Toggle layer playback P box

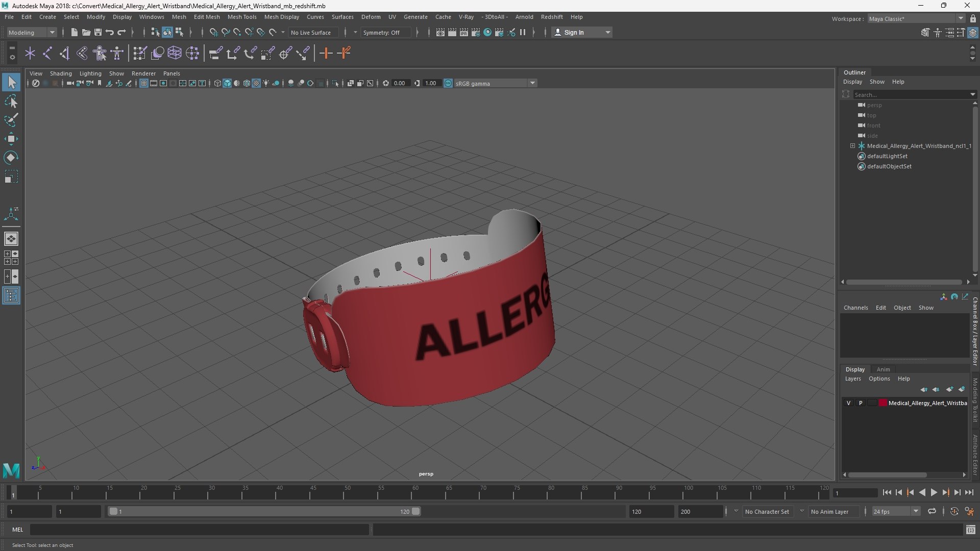coord(861,403)
